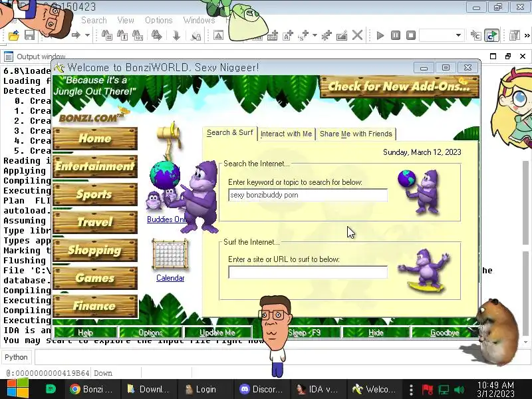Click the search keyword input field
The width and height of the screenshot is (532, 399).
click(308, 195)
